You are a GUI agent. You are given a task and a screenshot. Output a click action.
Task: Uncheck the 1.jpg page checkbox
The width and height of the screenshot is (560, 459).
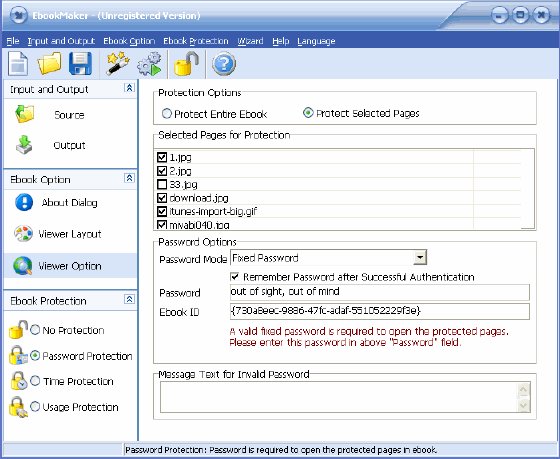point(162,157)
